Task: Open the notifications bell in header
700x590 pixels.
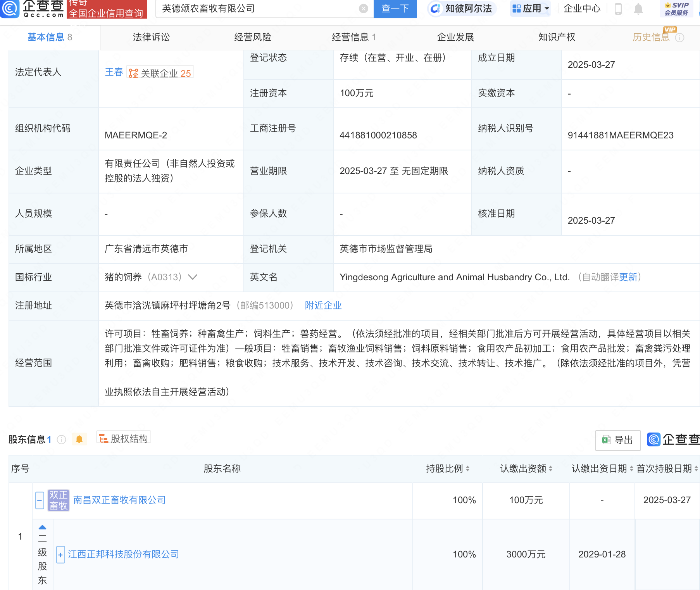Action: click(638, 9)
